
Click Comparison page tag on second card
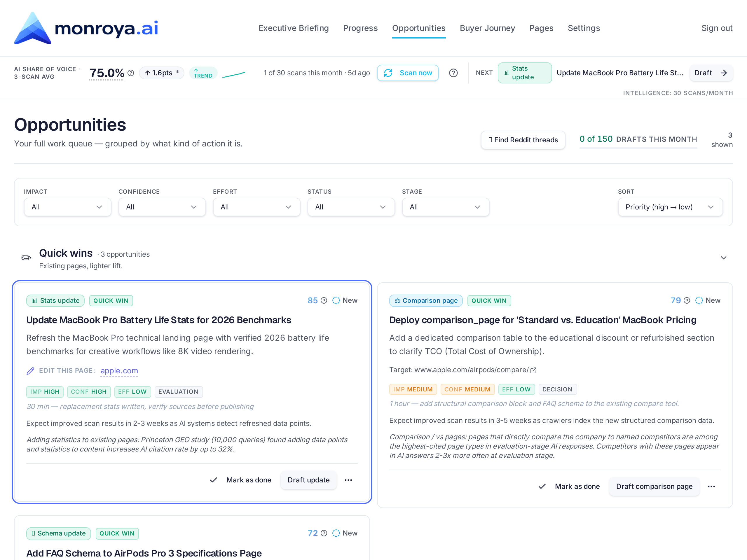(426, 301)
